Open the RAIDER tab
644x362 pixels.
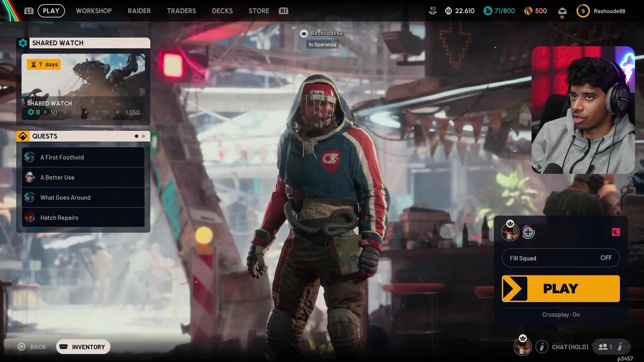point(139,11)
